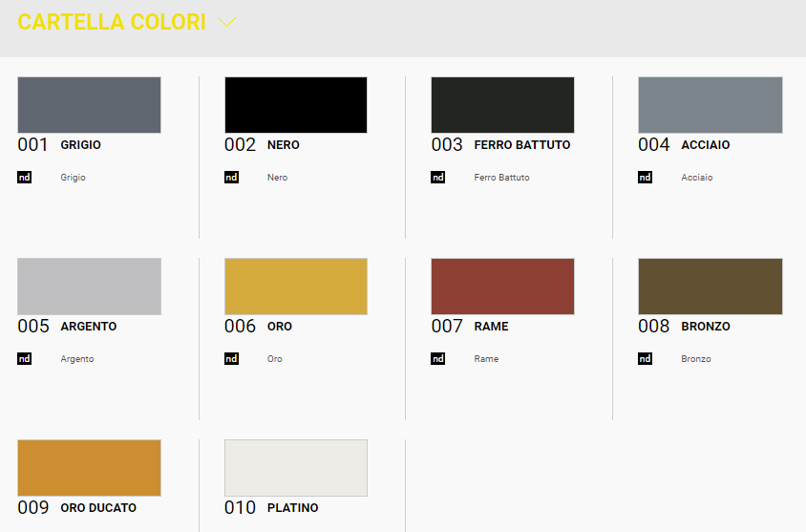The height and width of the screenshot is (532, 806).
Task: Collapse the Cartella Colori chevron
Action: [226, 22]
